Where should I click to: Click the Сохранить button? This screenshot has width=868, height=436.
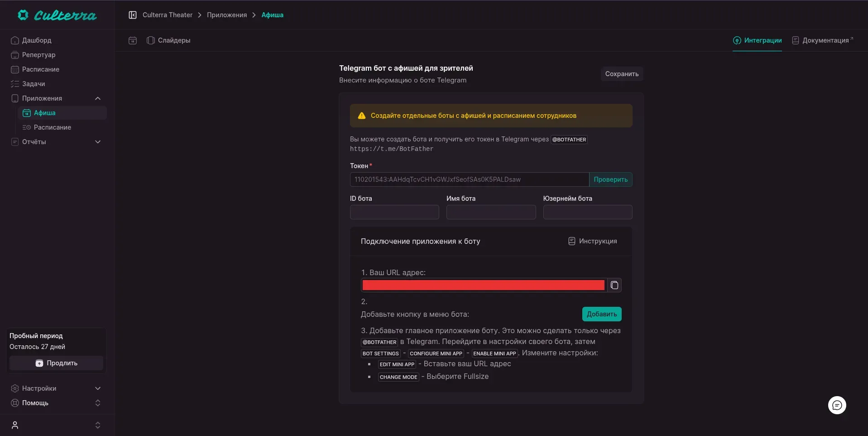(x=622, y=74)
